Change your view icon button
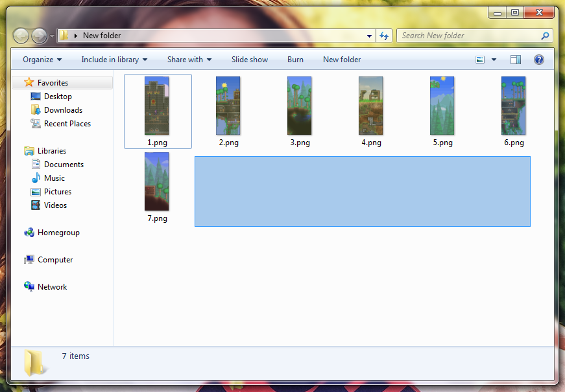The height and width of the screenshot is (392, 565). [480, 60]
